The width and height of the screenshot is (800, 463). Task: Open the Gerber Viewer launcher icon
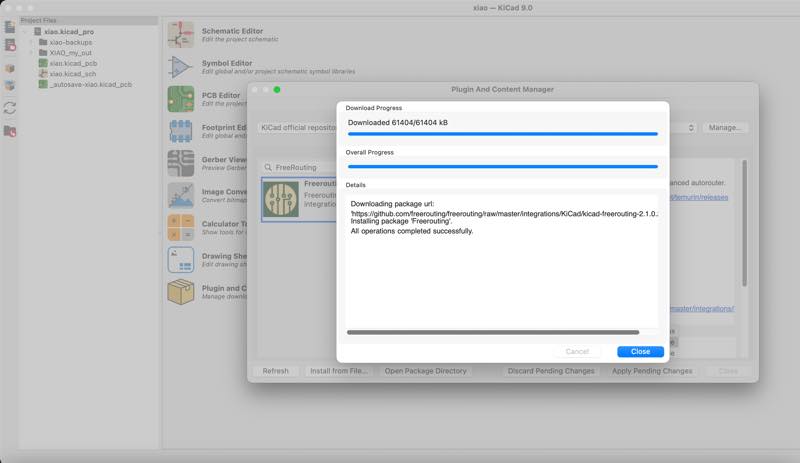181,163
